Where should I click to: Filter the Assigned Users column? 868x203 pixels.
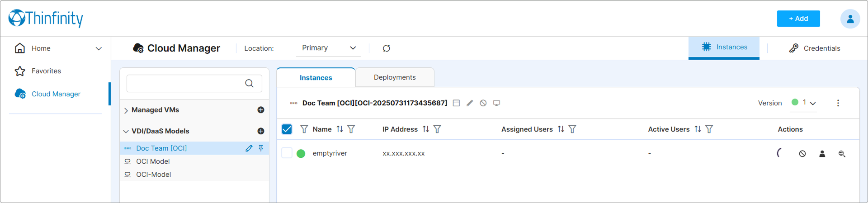pos(572,129)
